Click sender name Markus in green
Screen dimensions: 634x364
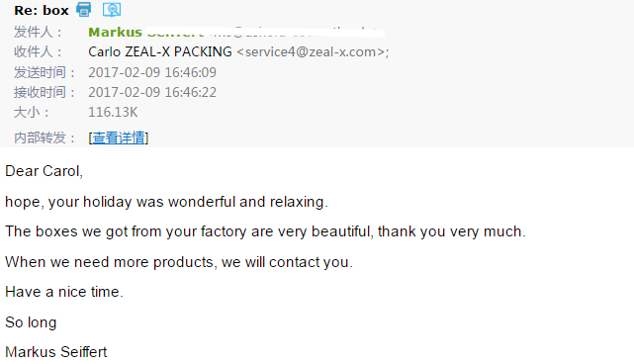click(116, 32)
